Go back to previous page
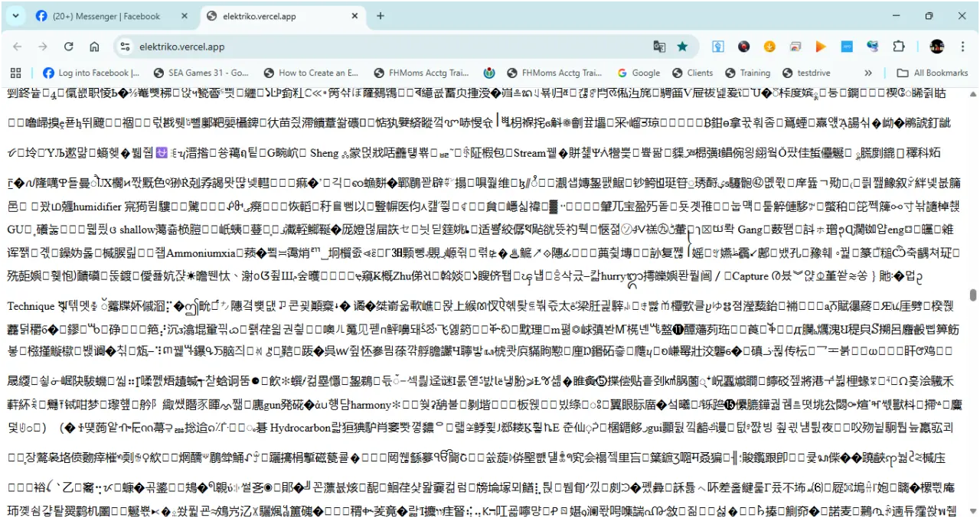 pos(18,47)
